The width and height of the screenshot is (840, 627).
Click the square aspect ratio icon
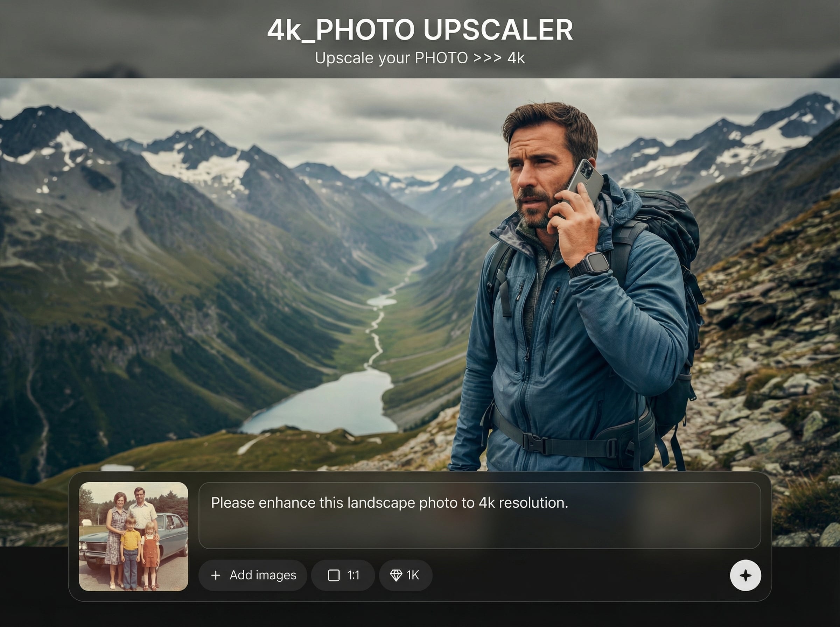pos(334,575)
